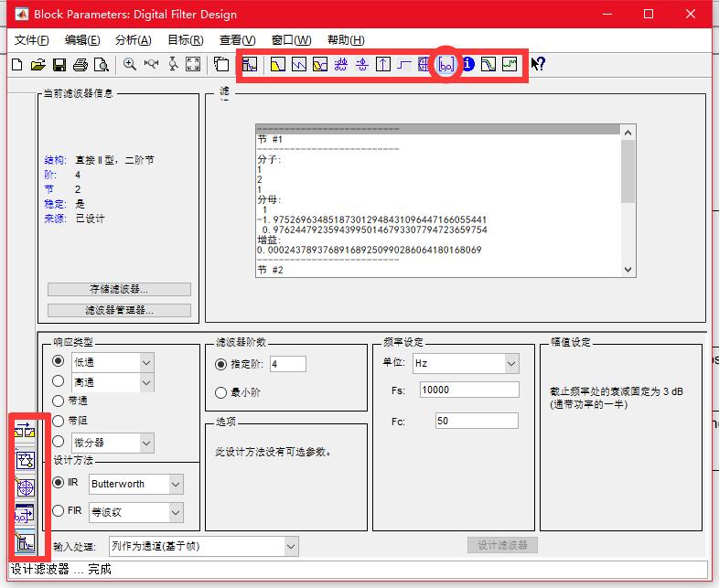Viewport: 719px width, 588px height.
Task: Select the 微分器 radio button
Action: tap(58, 442)
